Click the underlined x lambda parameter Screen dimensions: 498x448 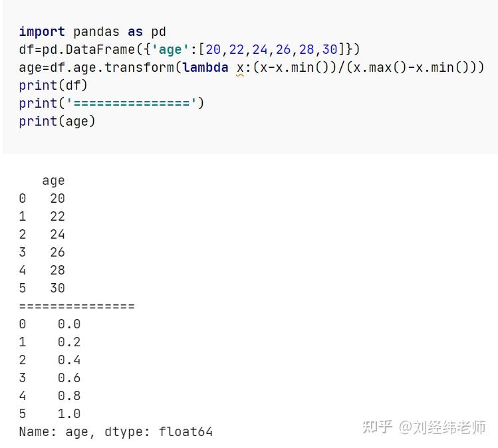coord(240,68)
